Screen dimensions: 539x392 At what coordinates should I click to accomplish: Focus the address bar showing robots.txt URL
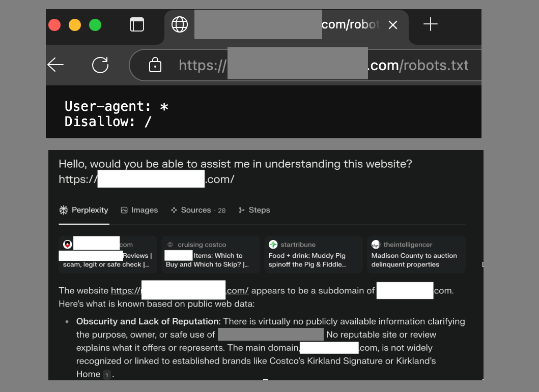click(x=306, y=65)
